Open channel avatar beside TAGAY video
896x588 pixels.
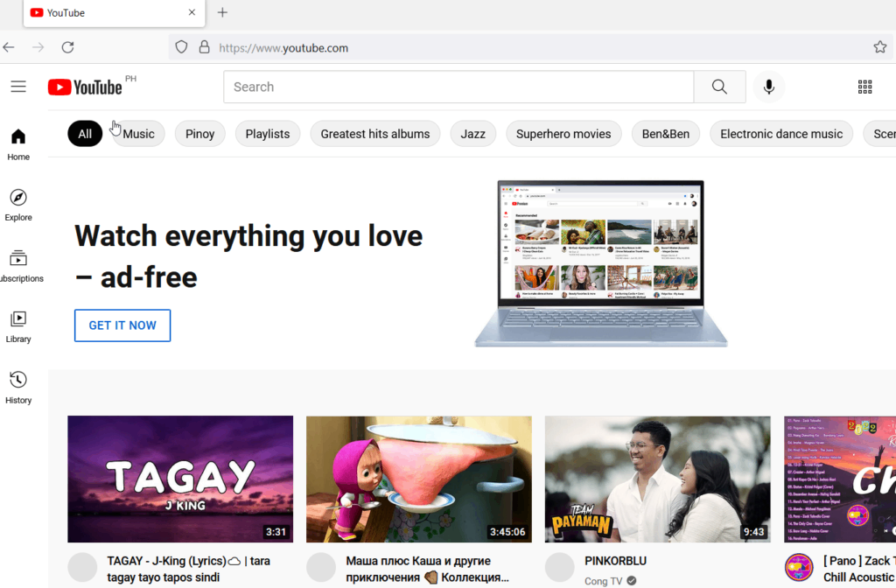(82, 567)
